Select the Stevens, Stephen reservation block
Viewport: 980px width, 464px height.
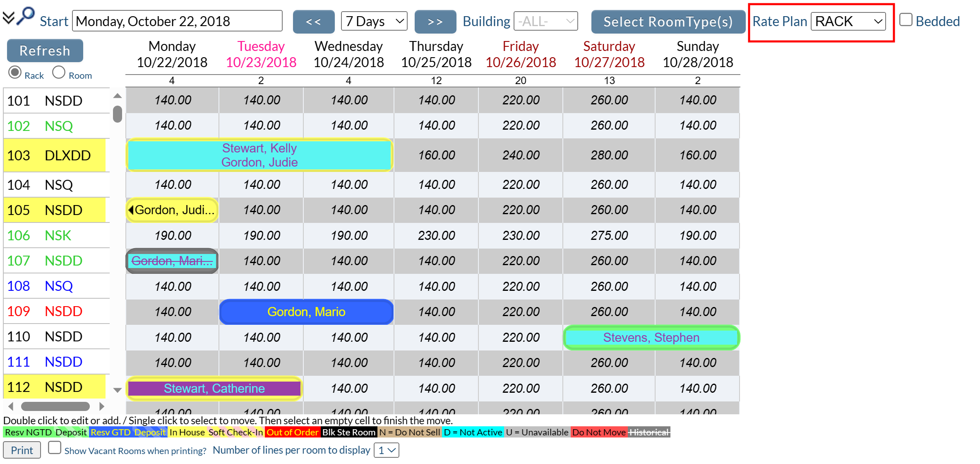[x=651, y=338]
